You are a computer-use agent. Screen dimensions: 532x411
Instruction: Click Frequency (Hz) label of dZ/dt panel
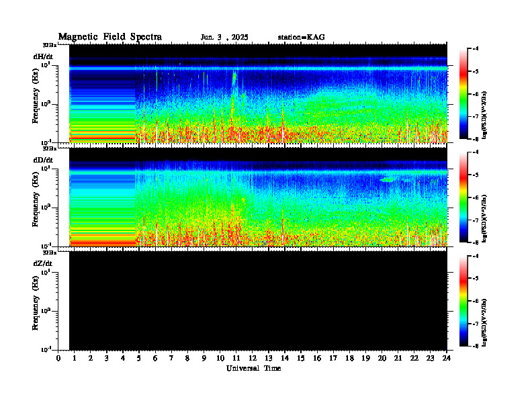[x=36, y=304]
